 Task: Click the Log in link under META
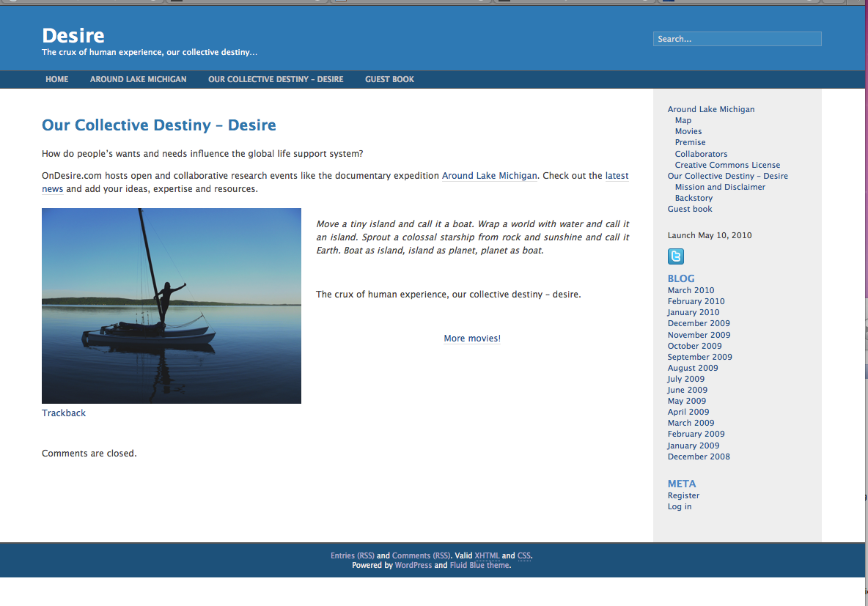coord(680,506)
